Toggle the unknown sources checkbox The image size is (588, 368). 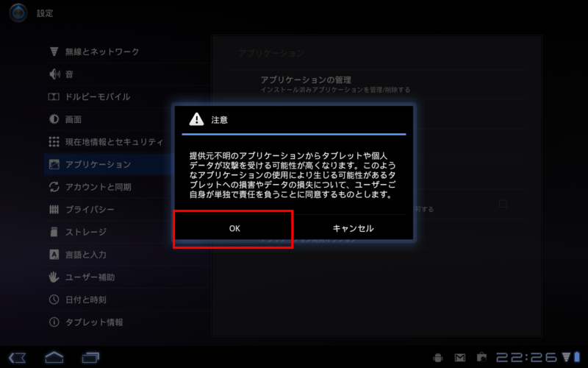point(503,204)
